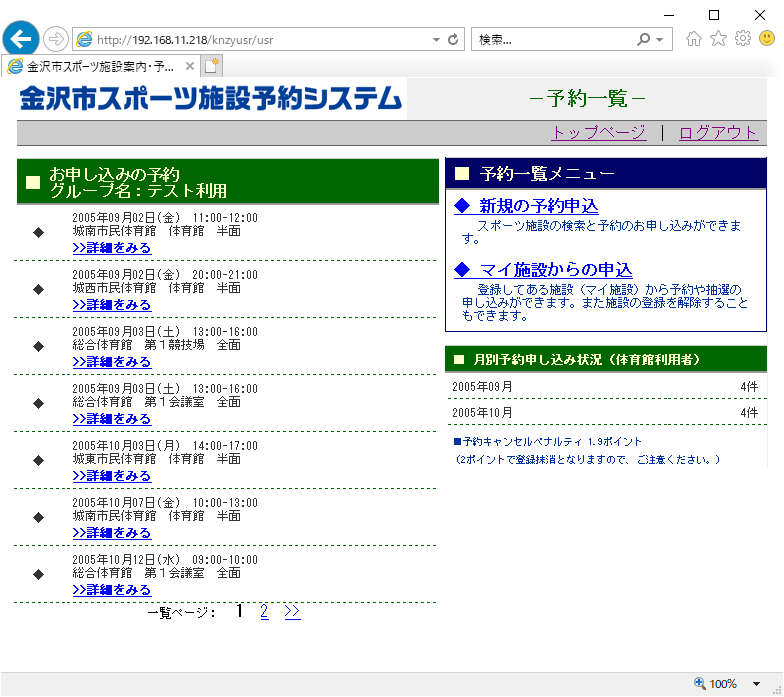Click the 4件 count for 2005年10月

point(749,412)
